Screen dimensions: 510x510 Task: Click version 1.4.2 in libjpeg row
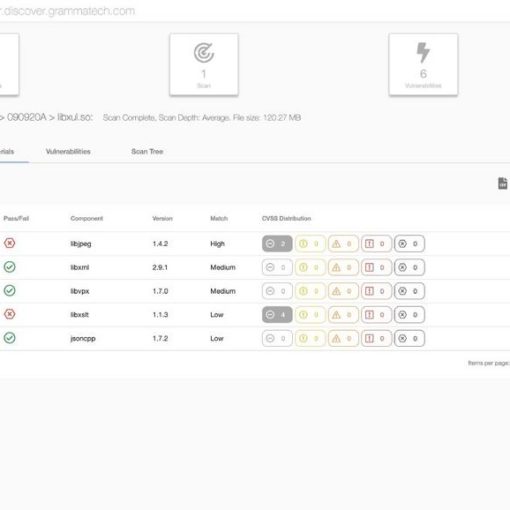point(160,244)
